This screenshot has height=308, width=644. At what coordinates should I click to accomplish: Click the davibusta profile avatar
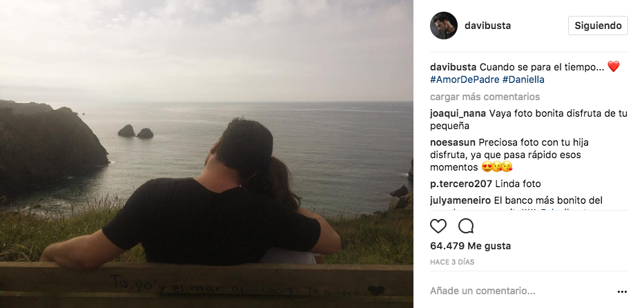[x=444, y=26]
